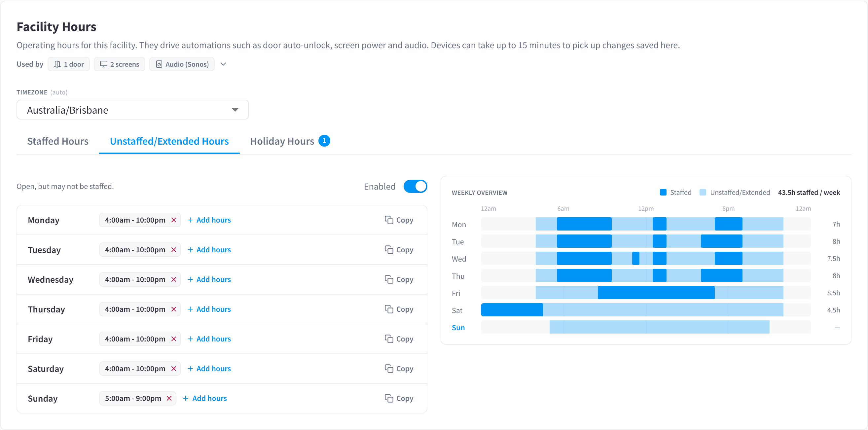The height and width of the screenshot is (430, 868).
Task: Click the 7h total for Mon
Action: tap(836, 224)
